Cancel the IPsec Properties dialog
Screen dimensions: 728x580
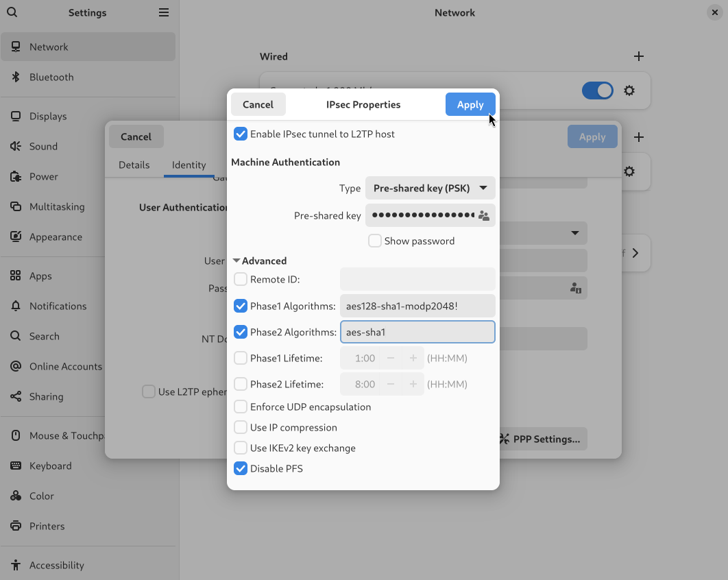click(x=258, y=104)
